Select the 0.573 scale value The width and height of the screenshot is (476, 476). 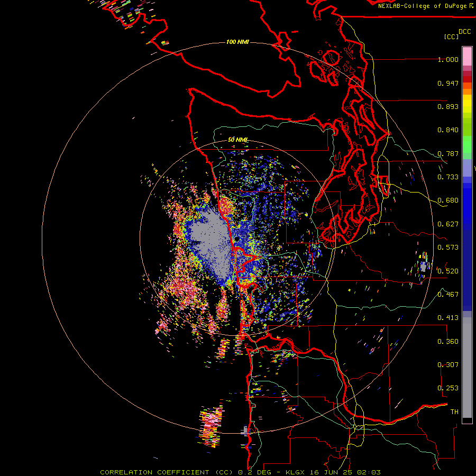tap(448, 248)
